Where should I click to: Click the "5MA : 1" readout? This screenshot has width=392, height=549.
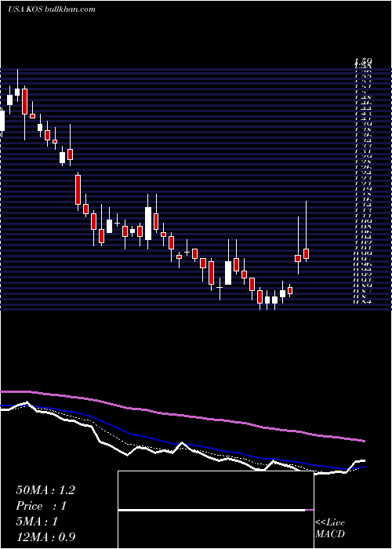(37, 522)
